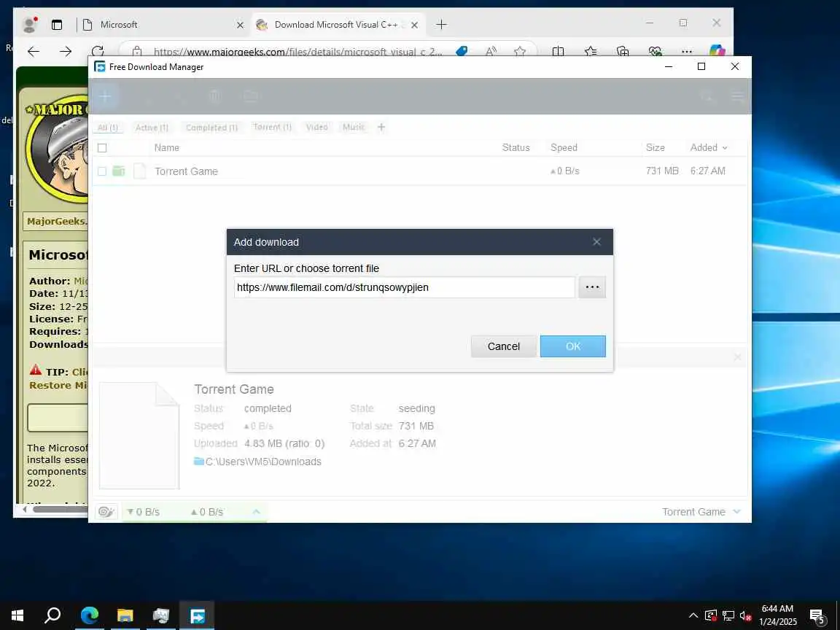Image resolution: width=840 pixels, height=630 pixels.
Task: Click the Edge address bar URL
Action: tap(297, 52)
